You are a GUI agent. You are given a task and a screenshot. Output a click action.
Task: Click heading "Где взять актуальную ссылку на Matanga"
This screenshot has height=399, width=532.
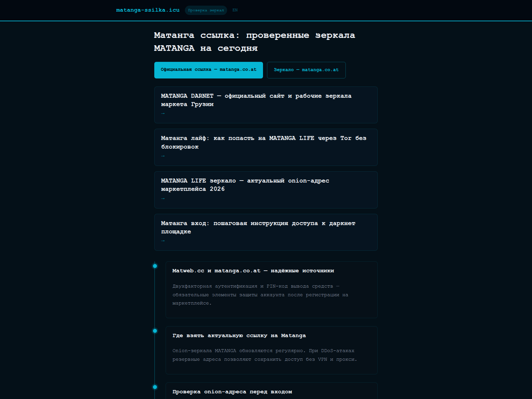coord(239,335)
